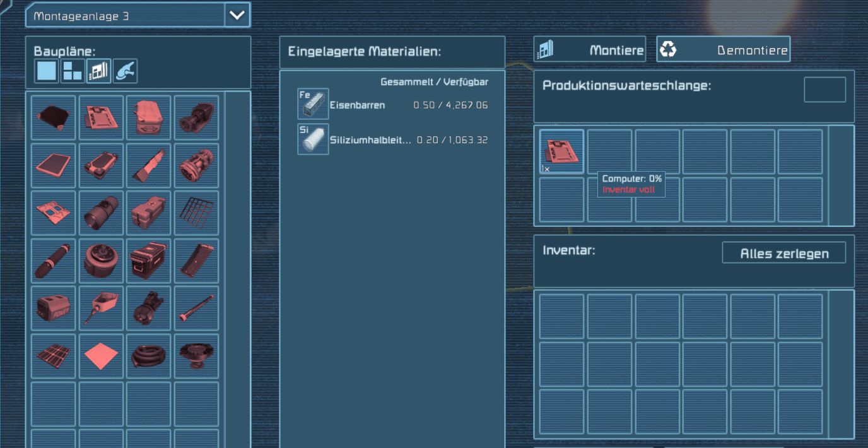Switch to Demontiere disassembly mode

pyautogui.click(x=723, y=50)
